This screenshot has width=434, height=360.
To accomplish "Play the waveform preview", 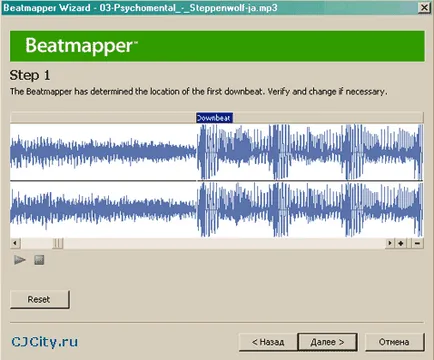I will [20, 260].
